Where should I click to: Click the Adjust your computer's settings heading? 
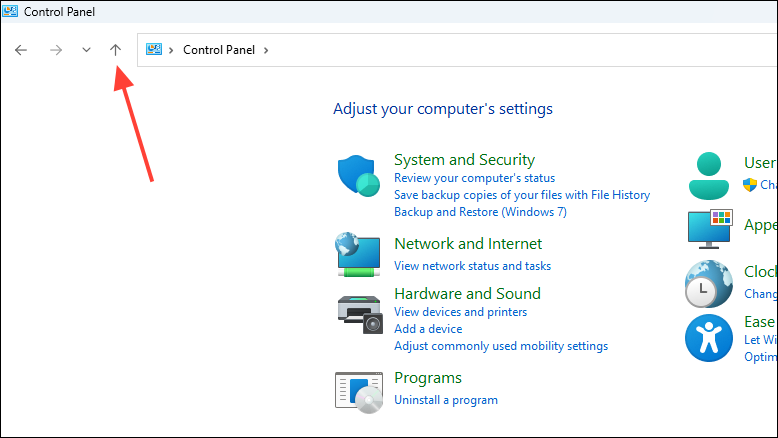click(443, 109)
